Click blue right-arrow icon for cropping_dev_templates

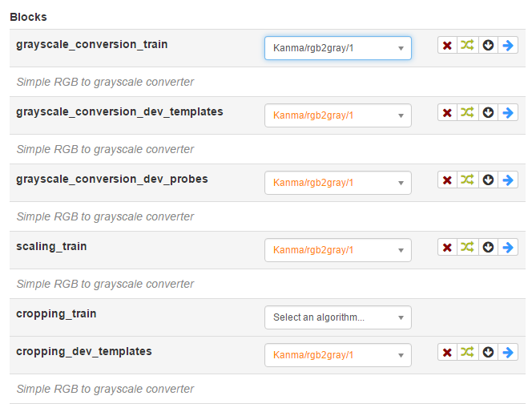508,352
